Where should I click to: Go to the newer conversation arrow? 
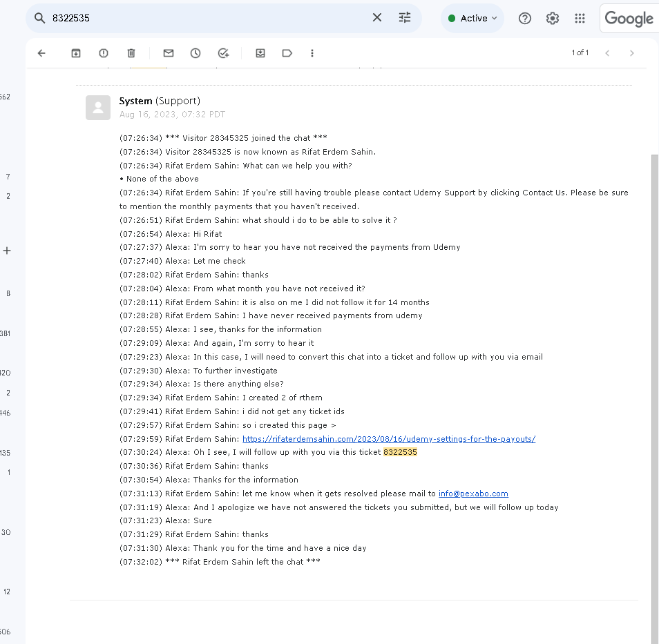607,53
